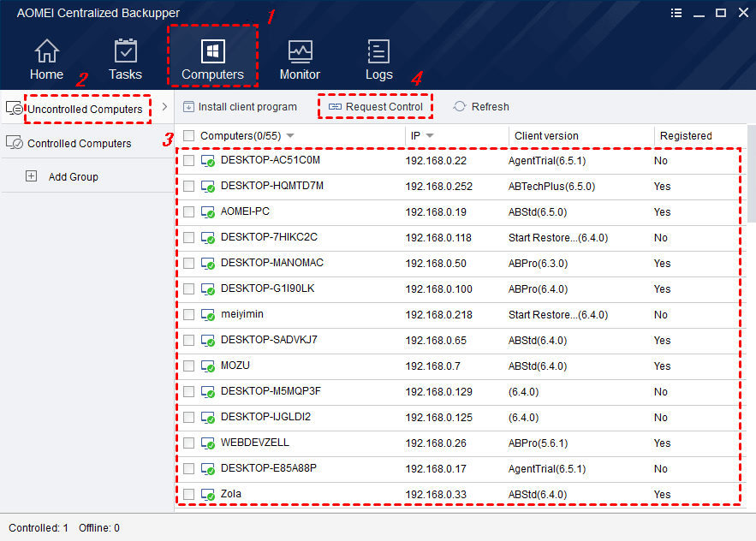Check the box for Zola
The image size is (756, 541).
[x=189, y=494]
